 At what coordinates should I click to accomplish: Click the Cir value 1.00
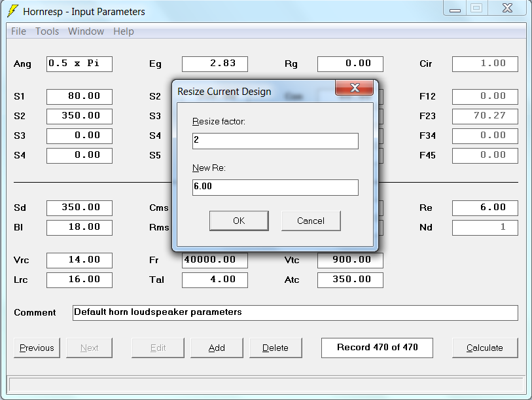tap(485, 64)
